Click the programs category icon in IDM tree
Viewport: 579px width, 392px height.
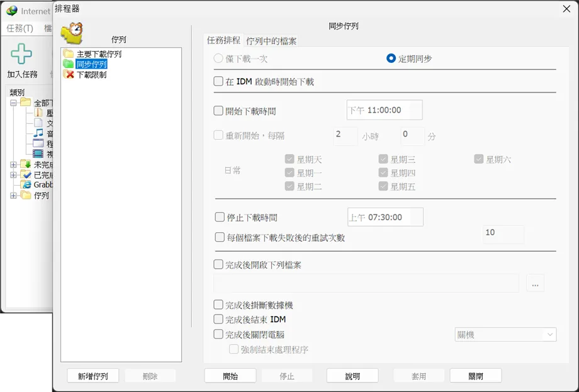coord(38,143)
